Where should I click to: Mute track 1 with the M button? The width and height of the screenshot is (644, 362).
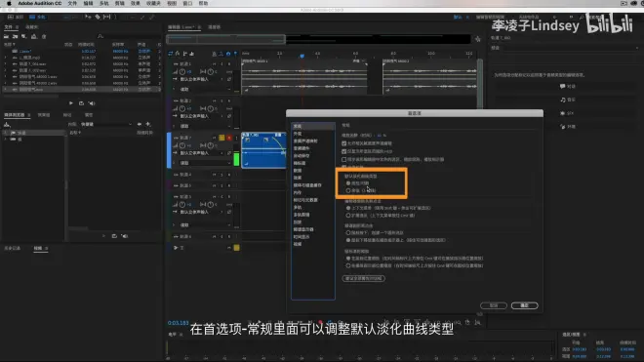tap(214, 64)
